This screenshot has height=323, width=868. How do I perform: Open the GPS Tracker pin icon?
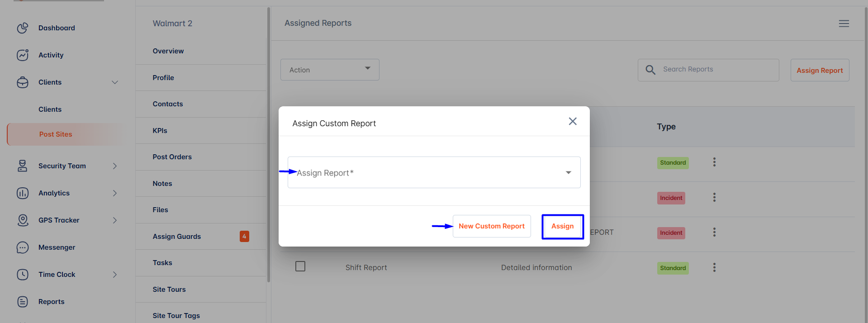pos(23,220)
